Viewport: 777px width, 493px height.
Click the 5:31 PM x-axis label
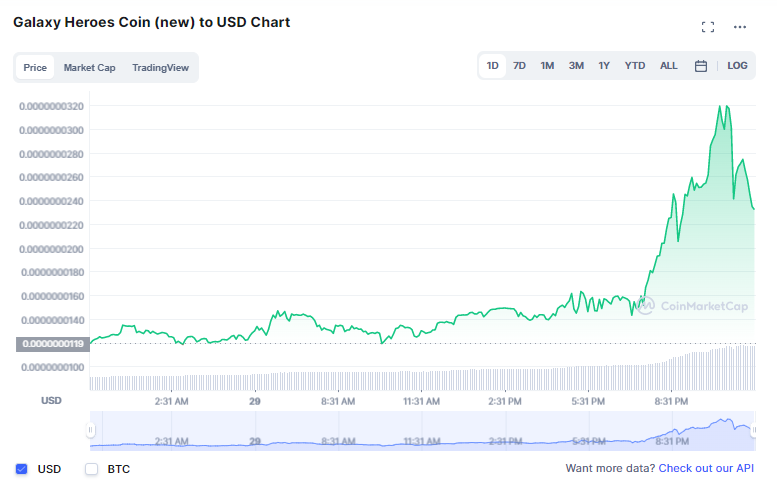(588, 401)
